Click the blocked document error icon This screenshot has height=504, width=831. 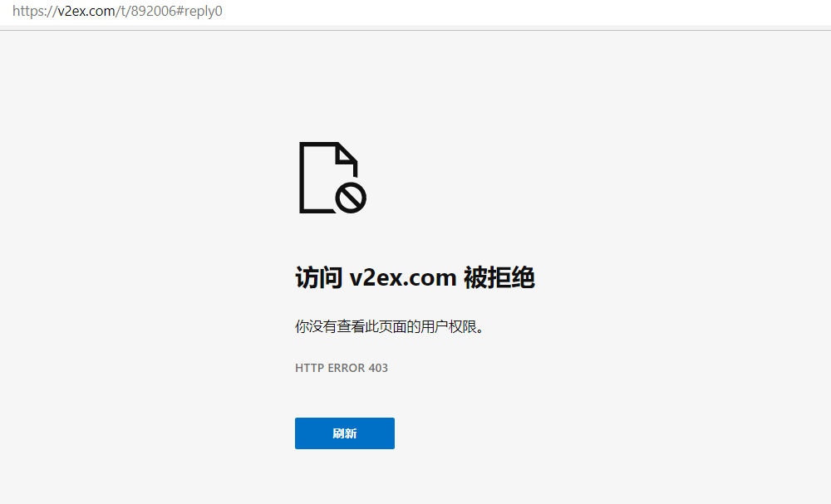[333, 178]
